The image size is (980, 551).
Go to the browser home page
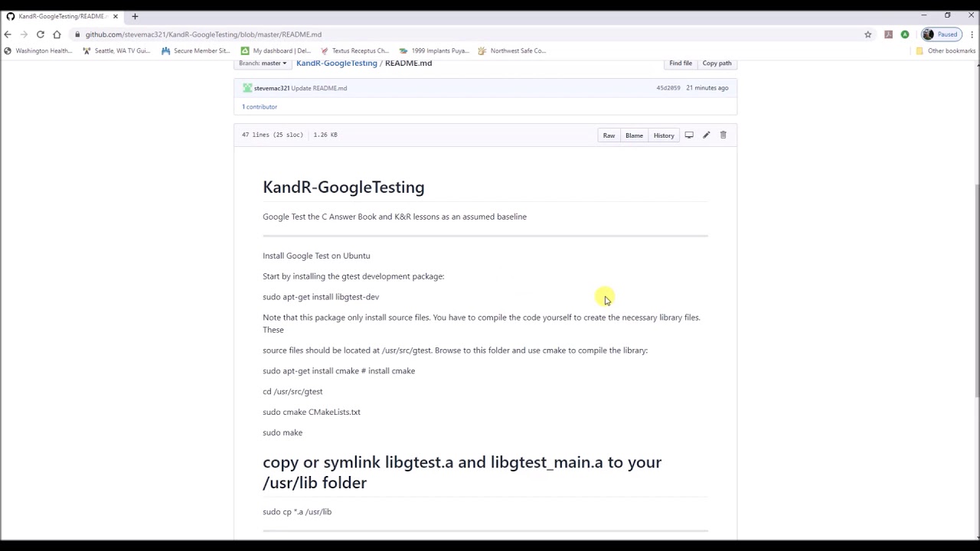pos(57,34)
